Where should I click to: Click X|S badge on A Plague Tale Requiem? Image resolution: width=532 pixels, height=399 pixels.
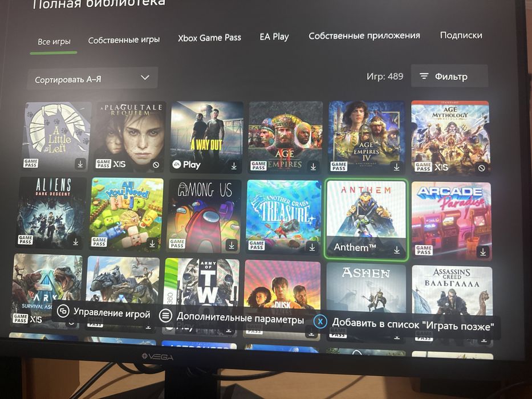119,164
